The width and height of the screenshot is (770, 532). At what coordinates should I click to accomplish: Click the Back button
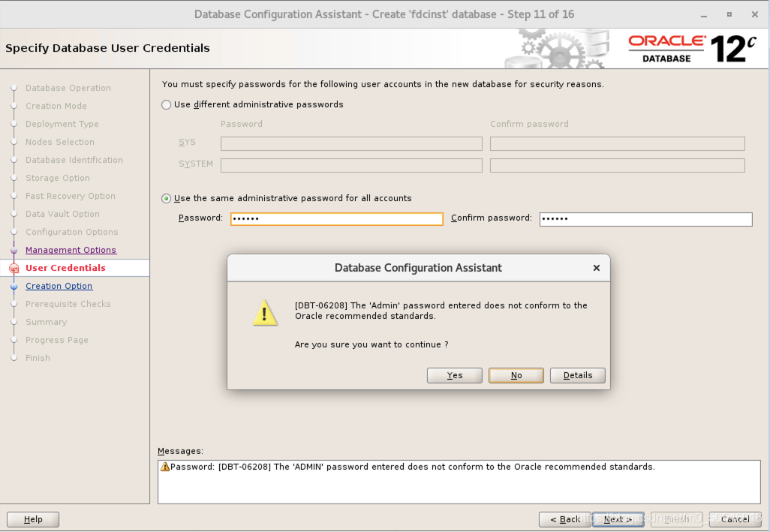[564, 519]
